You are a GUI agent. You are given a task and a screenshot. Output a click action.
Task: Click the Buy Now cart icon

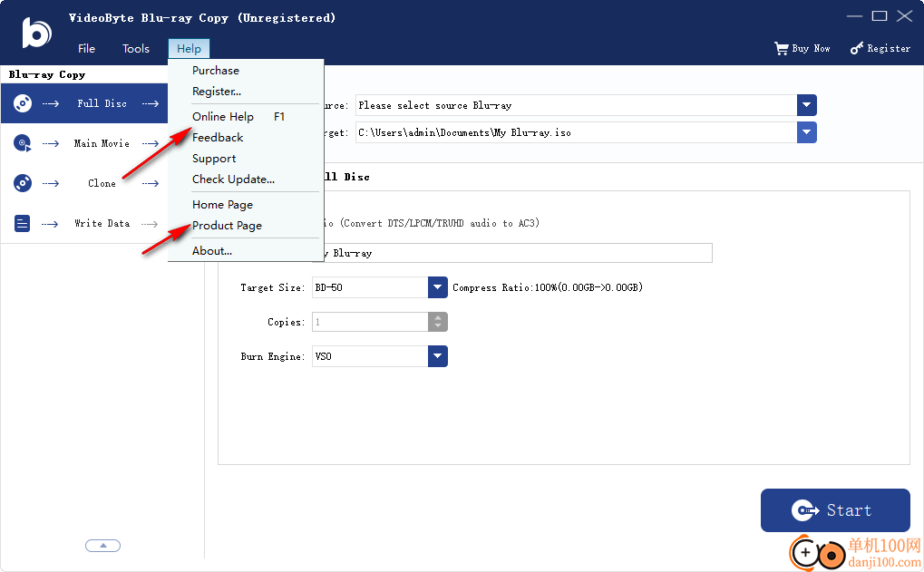(x=782, y=48)
